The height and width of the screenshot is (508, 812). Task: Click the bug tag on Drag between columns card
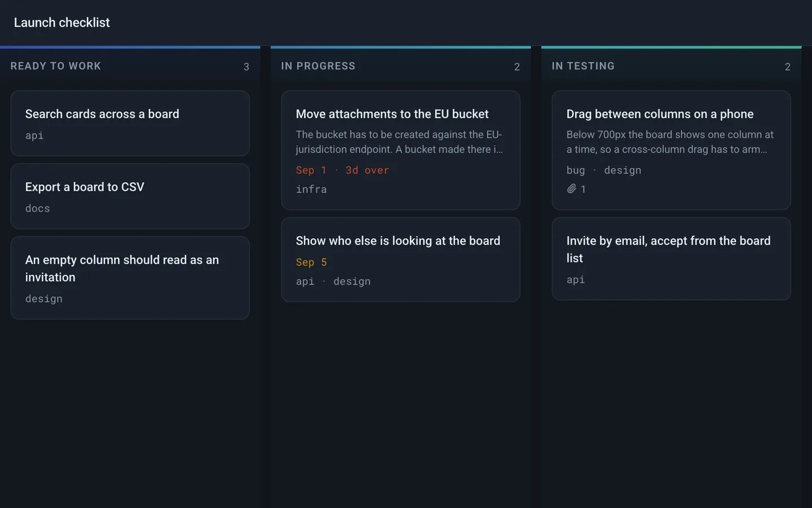[576, 170]
